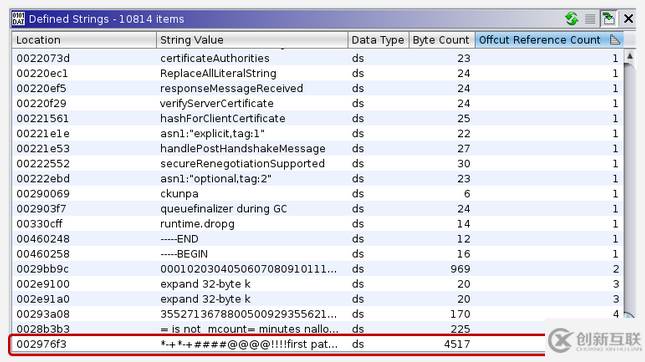Close the Defined Strings window
This screenshot has width=645, height=362.
click(628, 19)
